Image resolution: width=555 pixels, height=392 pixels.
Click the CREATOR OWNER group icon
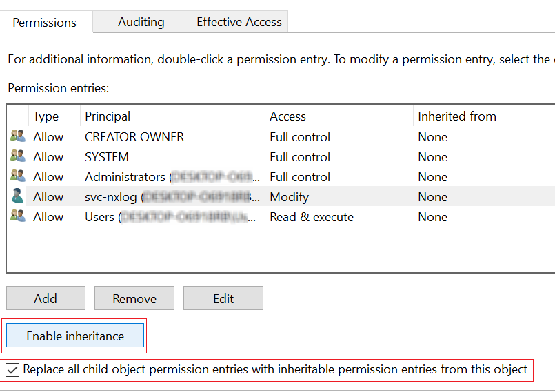[x=17, y=136]
